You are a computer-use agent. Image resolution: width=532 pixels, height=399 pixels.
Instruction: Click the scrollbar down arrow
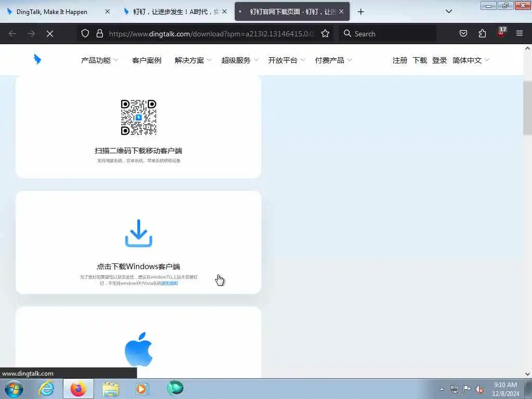[x=528, y=374]
